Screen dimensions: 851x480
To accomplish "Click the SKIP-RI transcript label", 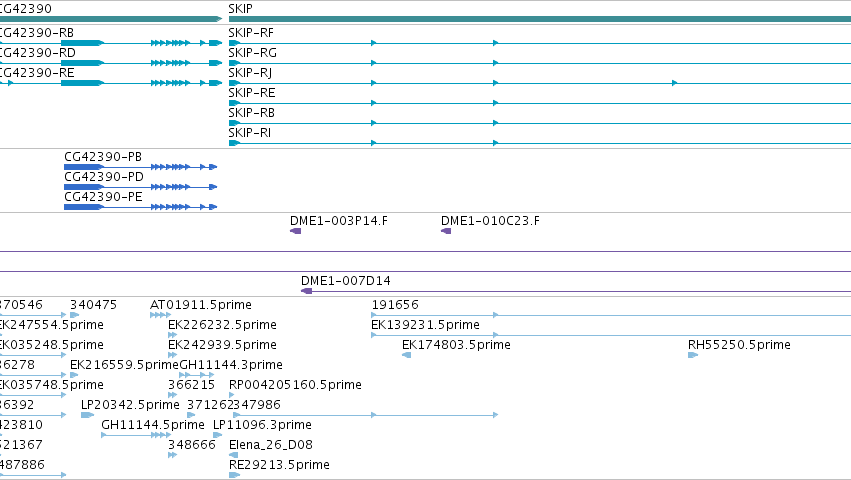I will pyautogui.click(x=250, y=133).
